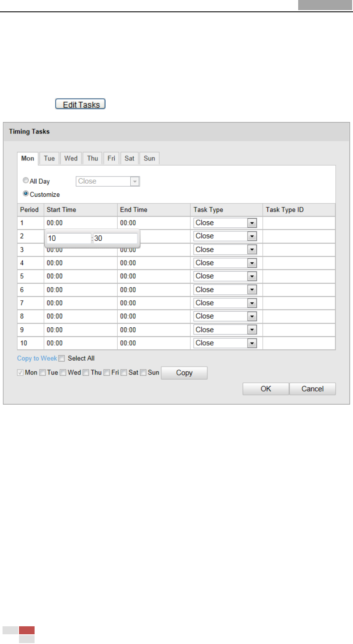Screen dimensions: 353x644
Task: Enable the Wed copy checkbox
Action: (62, 373)
